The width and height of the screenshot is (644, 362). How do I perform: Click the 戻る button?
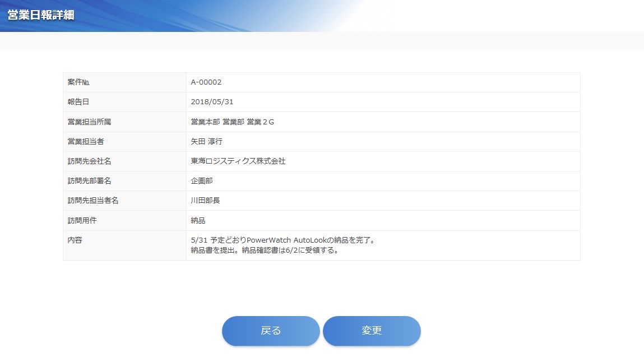271,331
